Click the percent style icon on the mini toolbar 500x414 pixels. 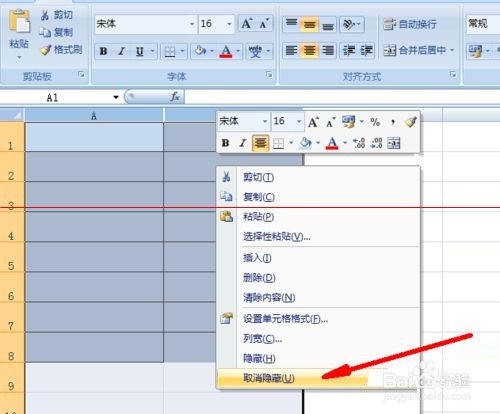pyautogui.click(x=375, y=122)
